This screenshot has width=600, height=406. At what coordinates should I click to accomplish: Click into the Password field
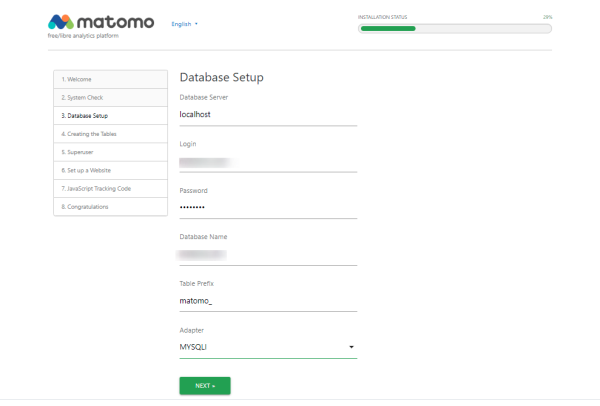click(267, 207)
